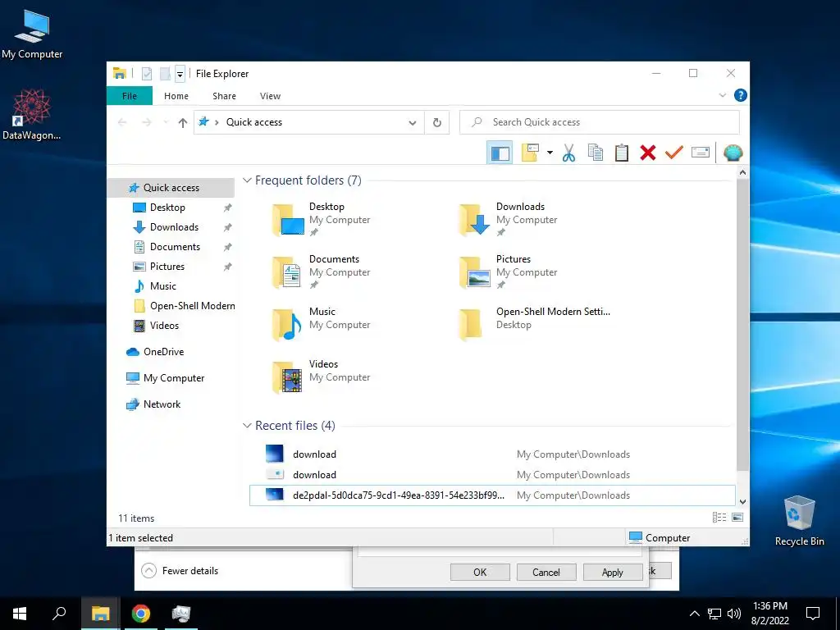
Task: Select the Downloads frequent folder tile
Action: click(509, 220)
